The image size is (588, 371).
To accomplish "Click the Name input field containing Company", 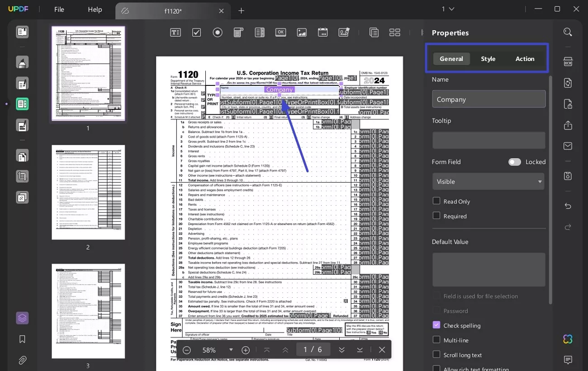I will click(x=488, y=99).
